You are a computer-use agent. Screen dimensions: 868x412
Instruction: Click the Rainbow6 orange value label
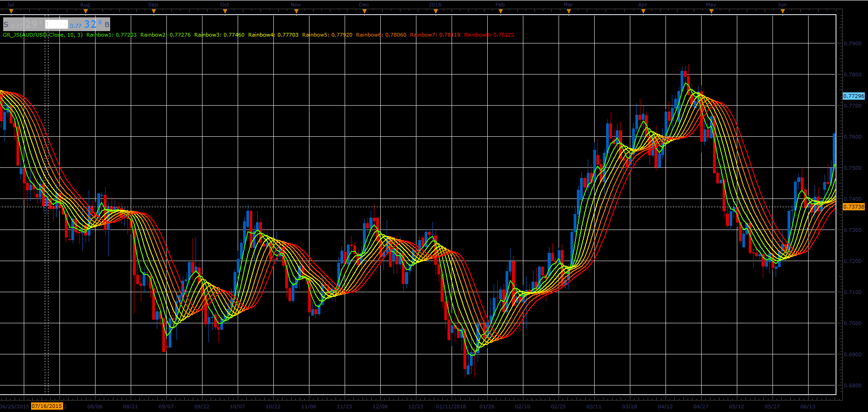pos(381,35)
